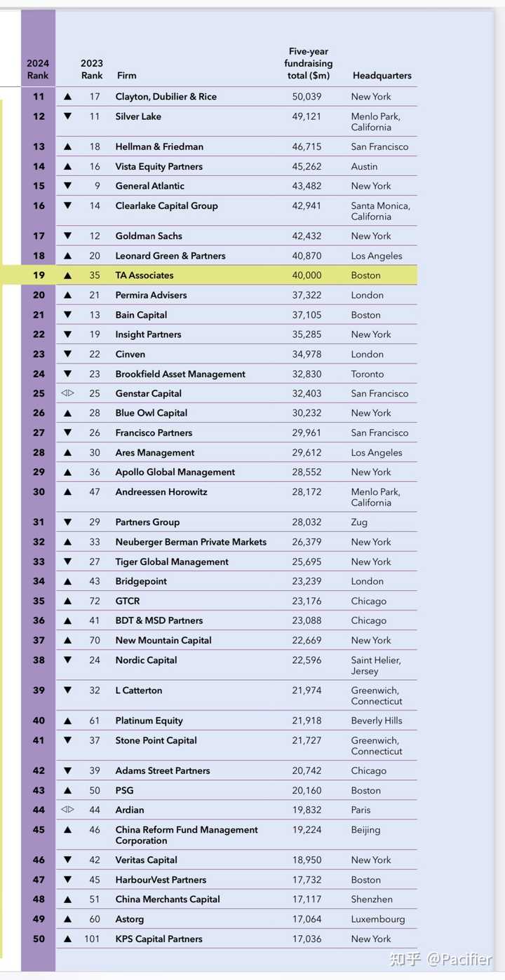Click the unchanged-rank arrows beside Ardian
505x980 pixels.
[x=67, y=810]
